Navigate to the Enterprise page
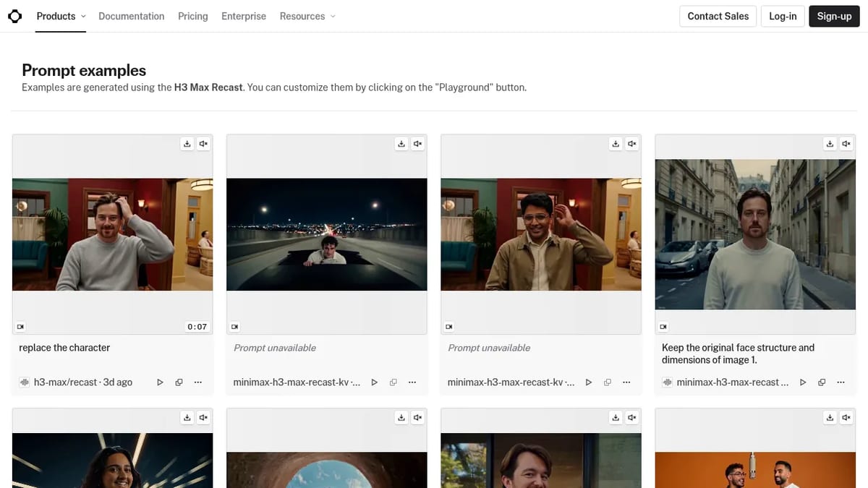 (x=244, y=16)
